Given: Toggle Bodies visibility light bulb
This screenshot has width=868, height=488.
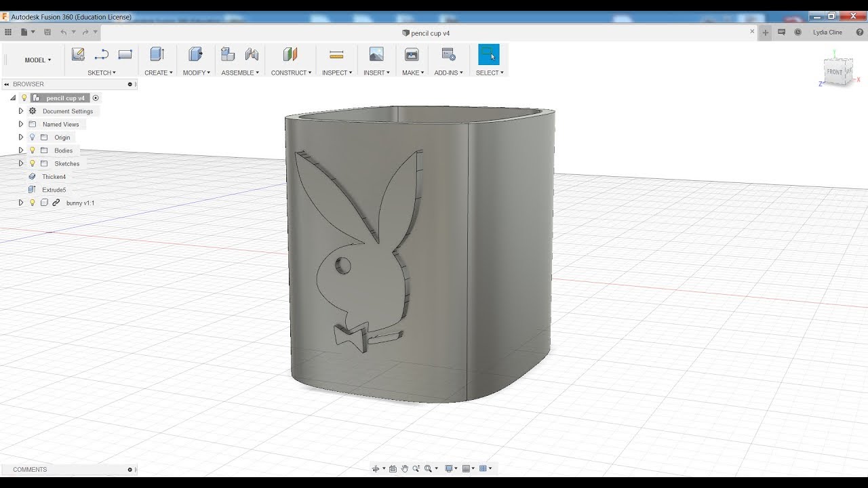Looking at the screenshot, I should click(32, 150).
